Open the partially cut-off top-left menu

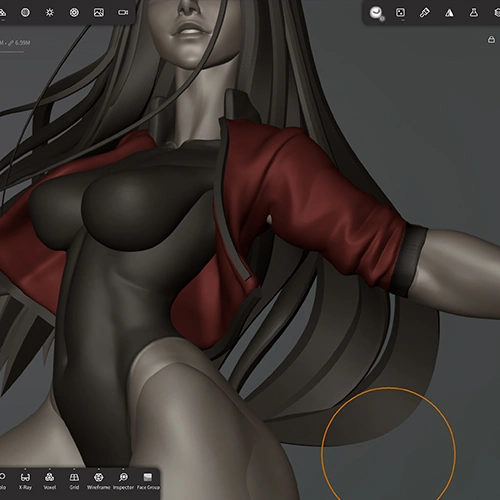(2, 13)
